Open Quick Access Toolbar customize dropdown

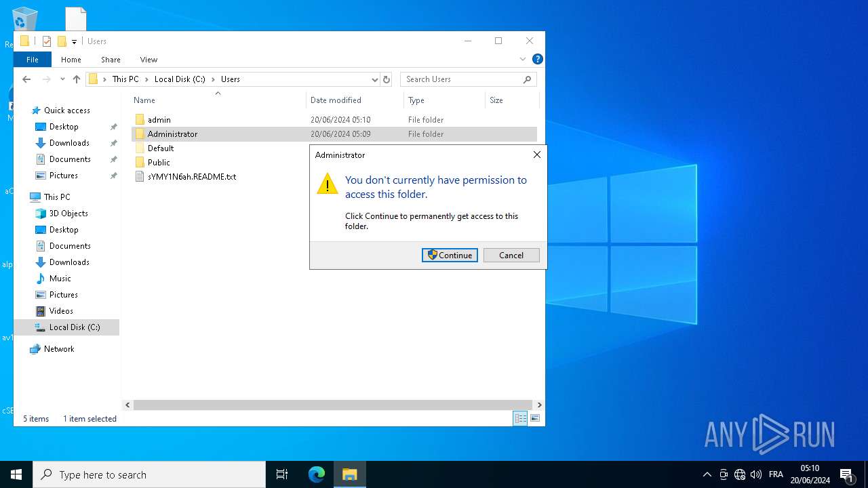coord(74,41)
